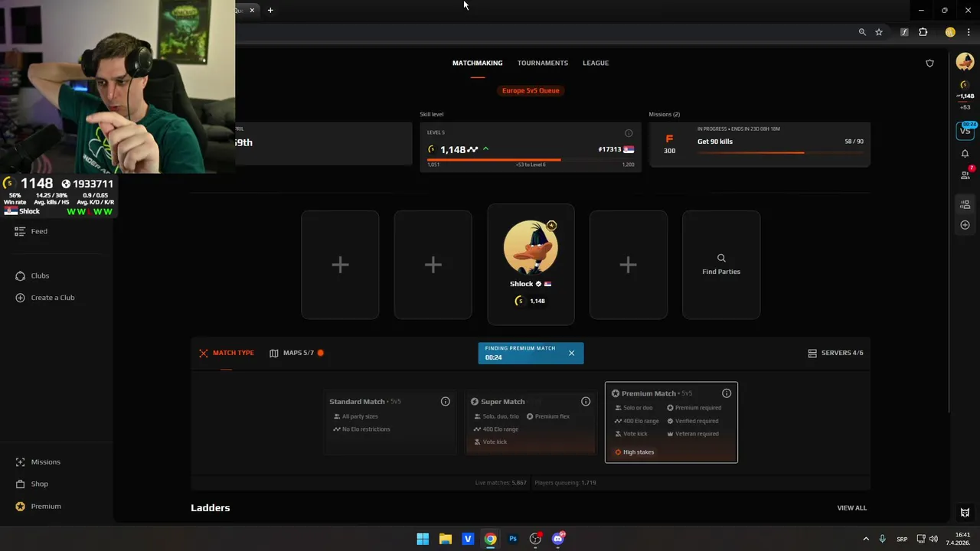This screenshot has width=980, height=551.
Task: Close the current browser tab
Action: pos(251,10)
